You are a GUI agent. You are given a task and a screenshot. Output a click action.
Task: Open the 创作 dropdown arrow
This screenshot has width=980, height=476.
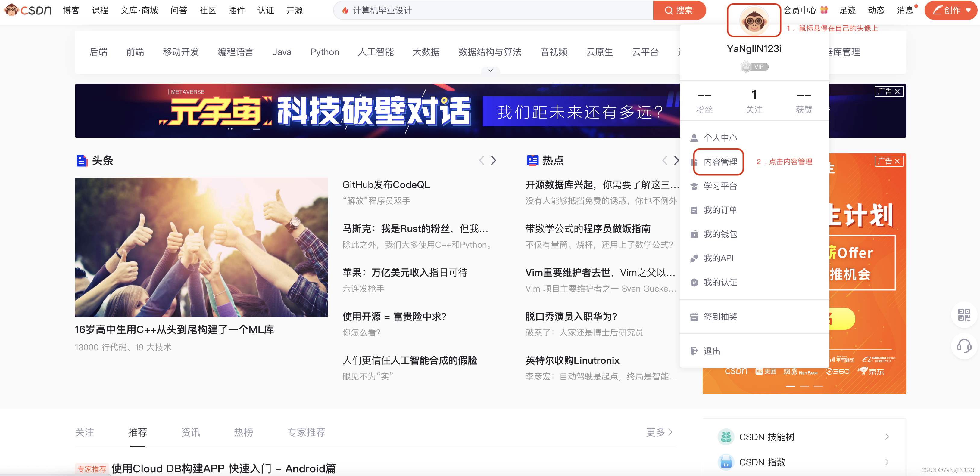click(x=969, y=10)
